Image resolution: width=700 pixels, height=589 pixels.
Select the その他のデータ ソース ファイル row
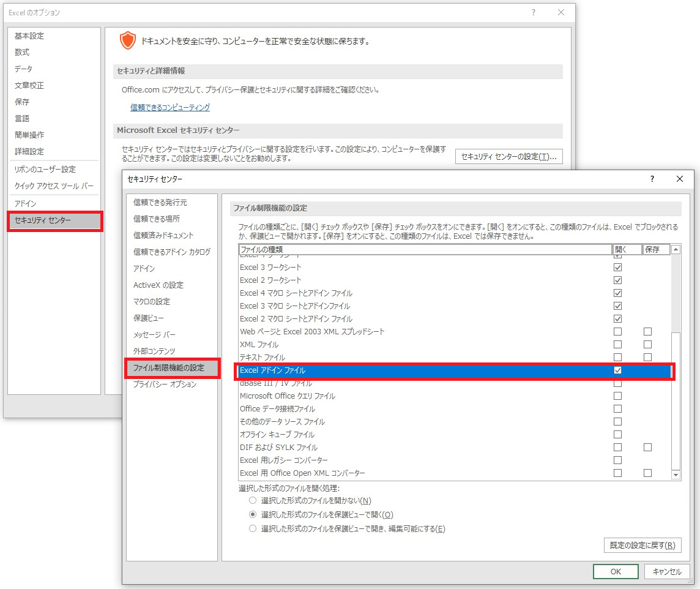pyautogui.click(x=455, y=422)
